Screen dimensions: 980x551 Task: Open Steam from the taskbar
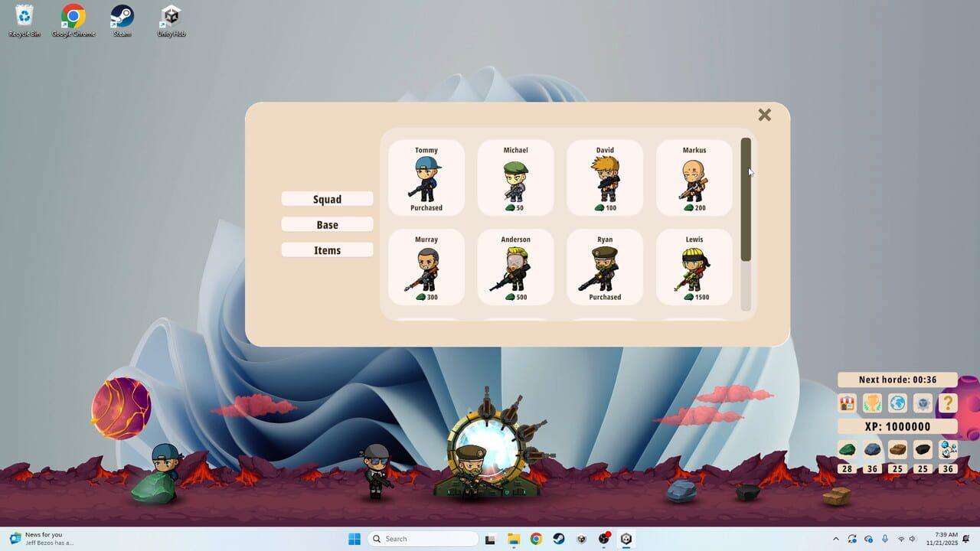click(559, 539)
